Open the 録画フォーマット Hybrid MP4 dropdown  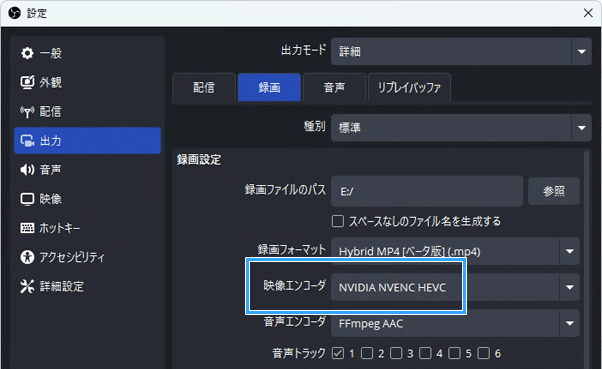click(455, 252)
